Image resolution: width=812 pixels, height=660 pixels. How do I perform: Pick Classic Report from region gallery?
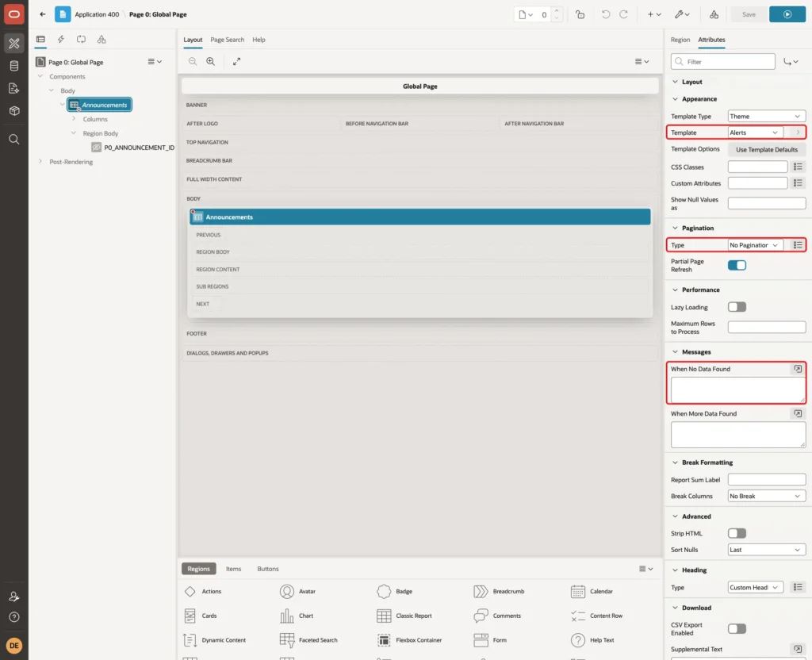404,616
